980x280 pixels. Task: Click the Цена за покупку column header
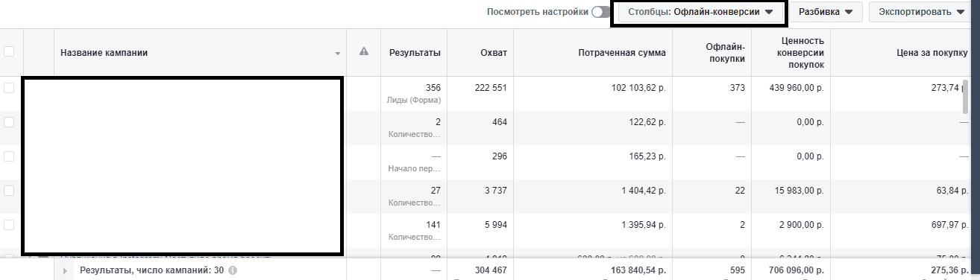coord(922,52)
